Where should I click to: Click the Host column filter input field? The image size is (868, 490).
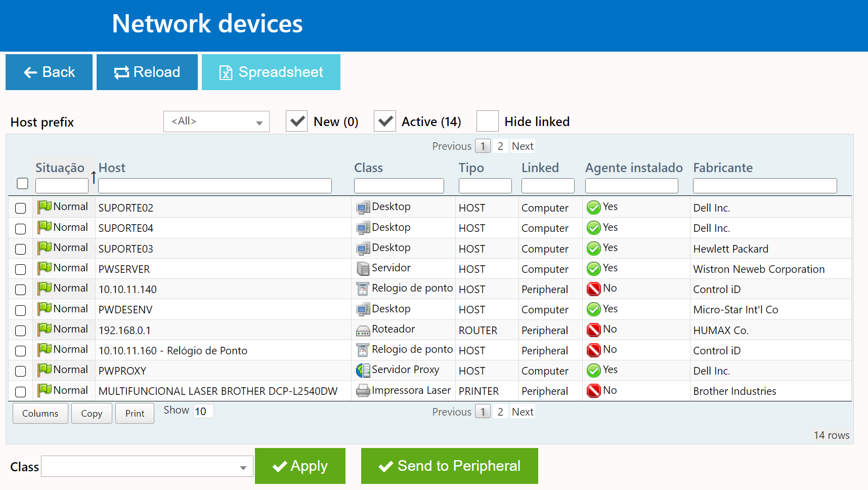[x=214, y=186]
